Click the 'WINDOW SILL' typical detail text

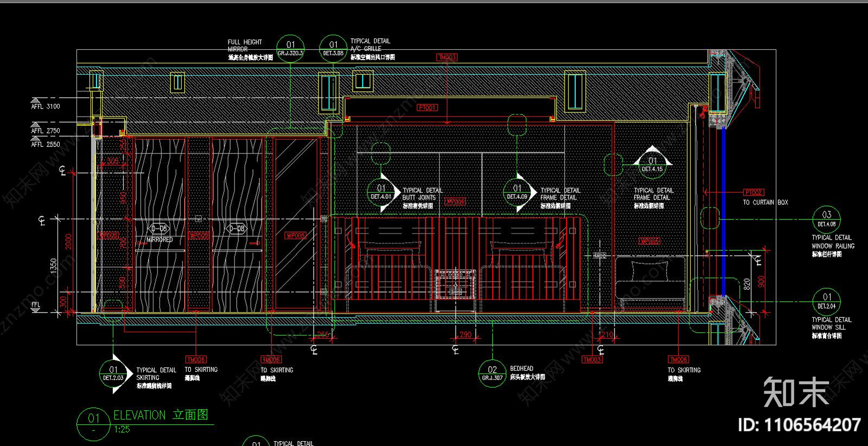pyautogui.click(x=828, y=328)
